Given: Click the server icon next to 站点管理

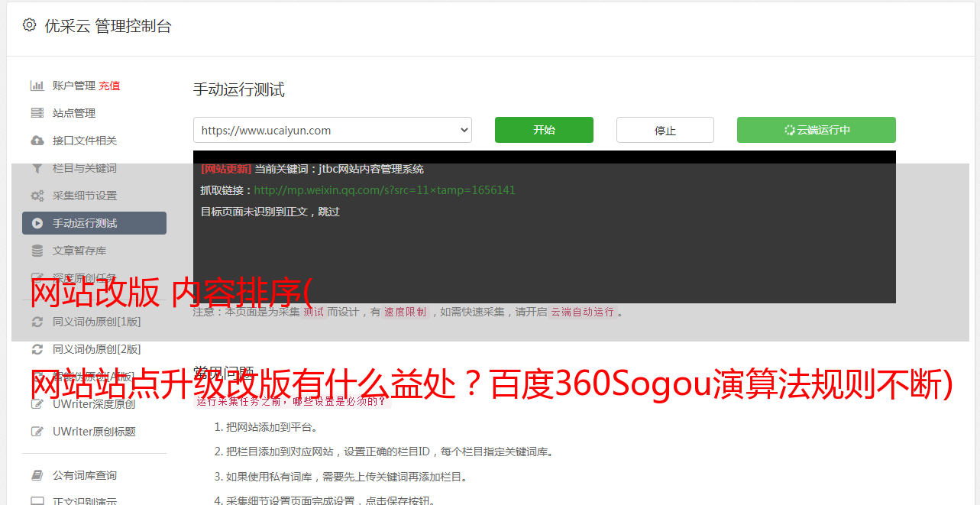Looking at the screenshot, I should tap(37, 113).
